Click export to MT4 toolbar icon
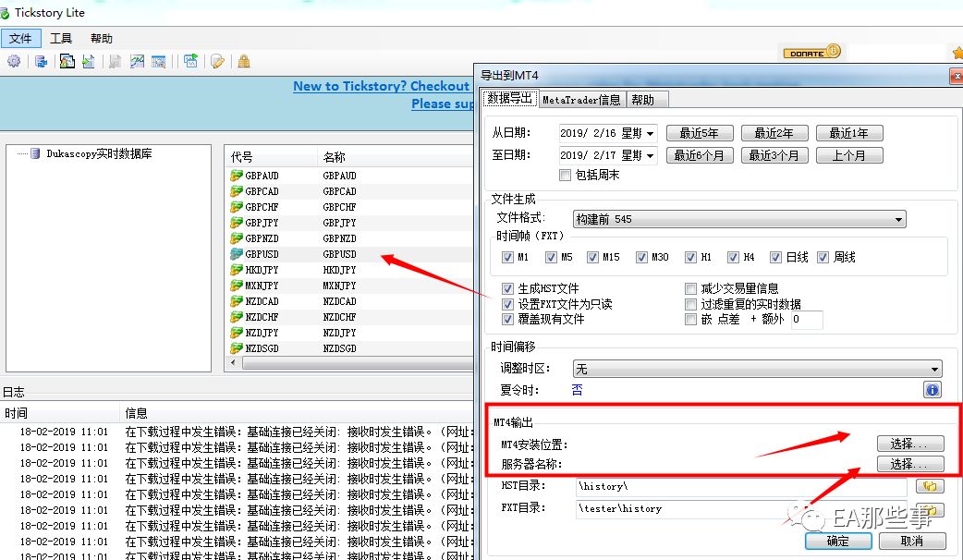This screenshot has width=963, height=560. (x=67, y=61)
